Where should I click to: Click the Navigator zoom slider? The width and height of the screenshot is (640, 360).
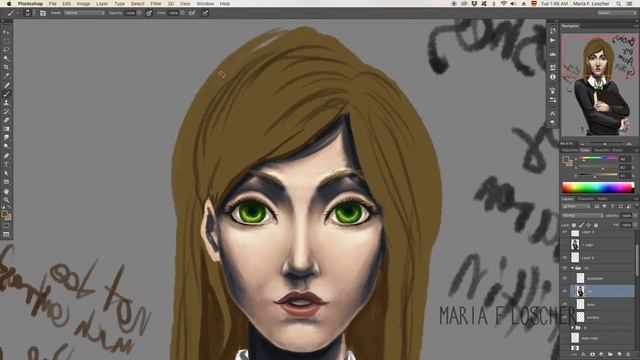pos(605,144)
